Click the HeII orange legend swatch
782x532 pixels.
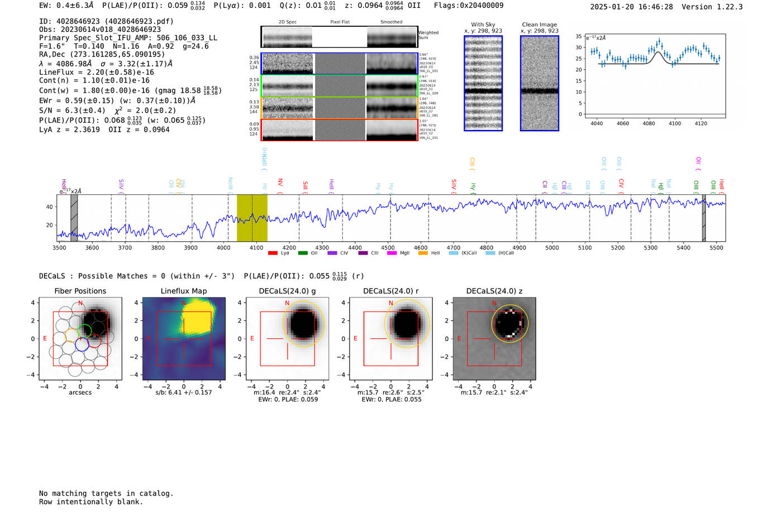pyautogui.click(x=423, y=253)
